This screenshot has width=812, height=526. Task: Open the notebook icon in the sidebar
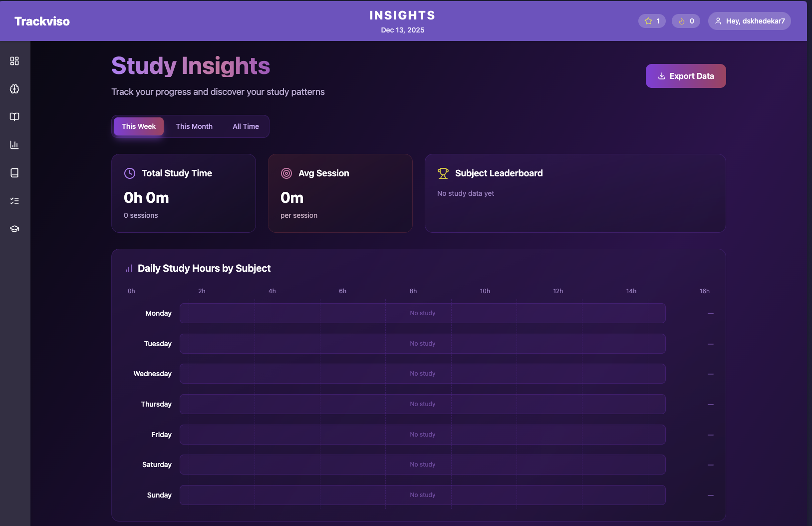click(14, 173)
